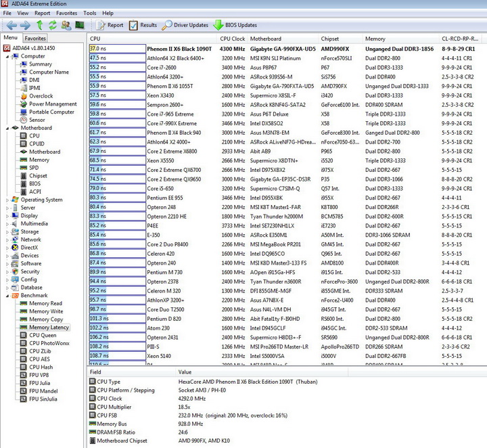The image size is (487, 448).
Task: Select the Database icon item
Action: point(15,288)
